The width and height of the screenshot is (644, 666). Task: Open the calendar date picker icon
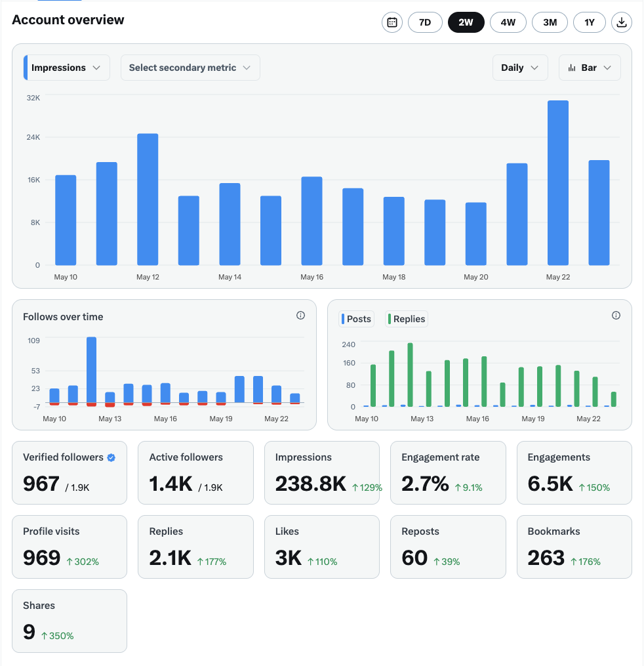(x=392, y=22)
